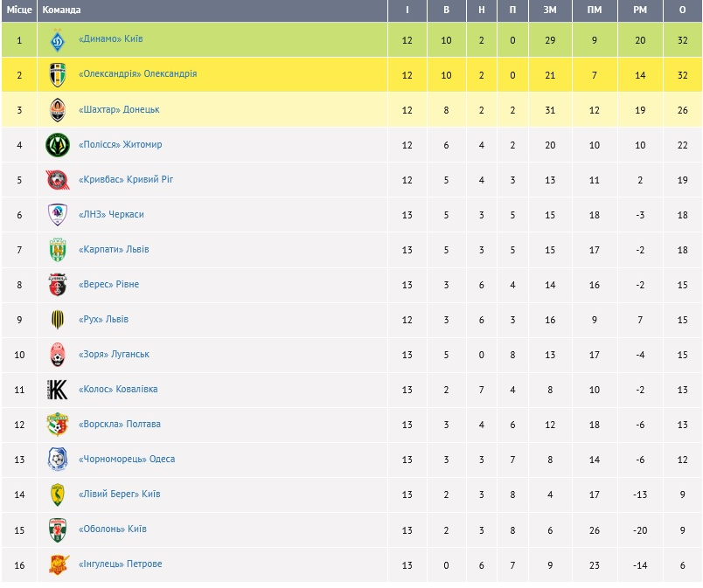
Task: Click the Inhulets Petrove team emblem
Action: click(x=58, y=564)
